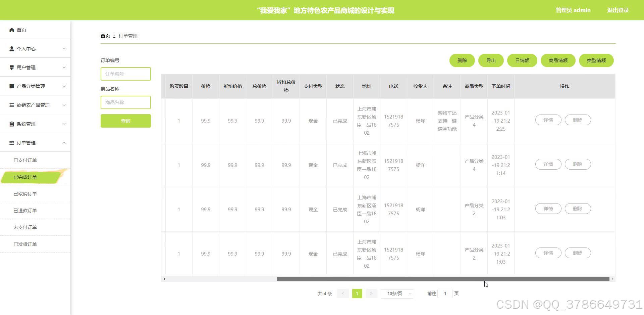This screenshot has height=315, width=644.
Task: Click the top 删除 bulk delete button
Action: (x=462, y=60)
